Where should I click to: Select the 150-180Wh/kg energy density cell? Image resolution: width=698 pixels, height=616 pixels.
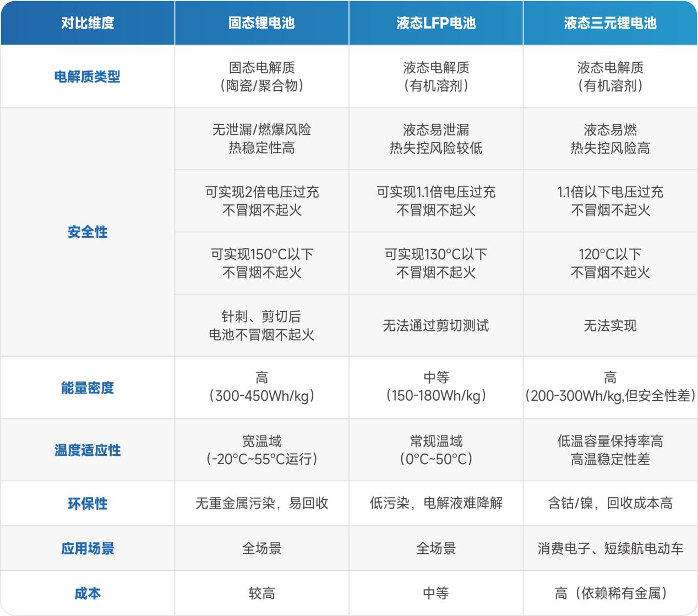coord(435,388)
